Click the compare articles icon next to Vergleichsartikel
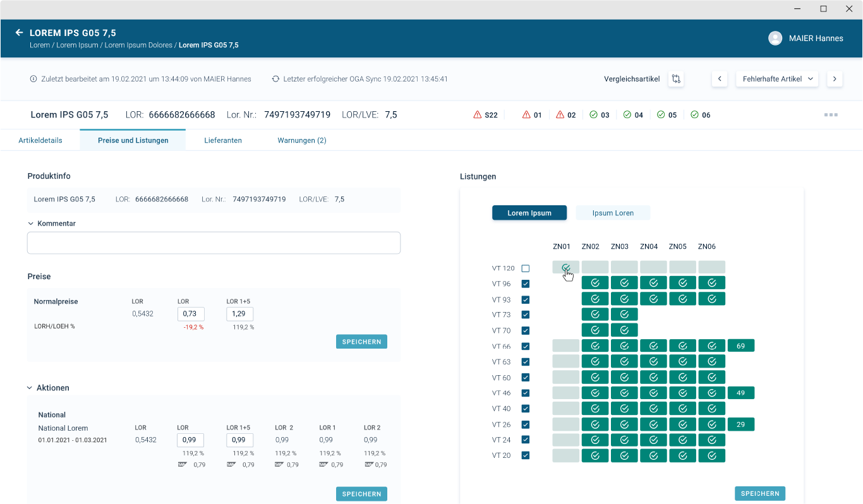Viewport: 863px width, 504px height. 676,78
